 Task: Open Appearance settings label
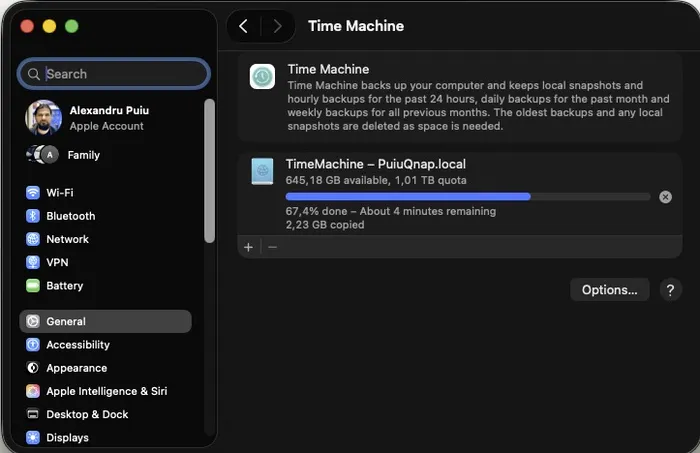pyautogui.click(x=76, y=368)
